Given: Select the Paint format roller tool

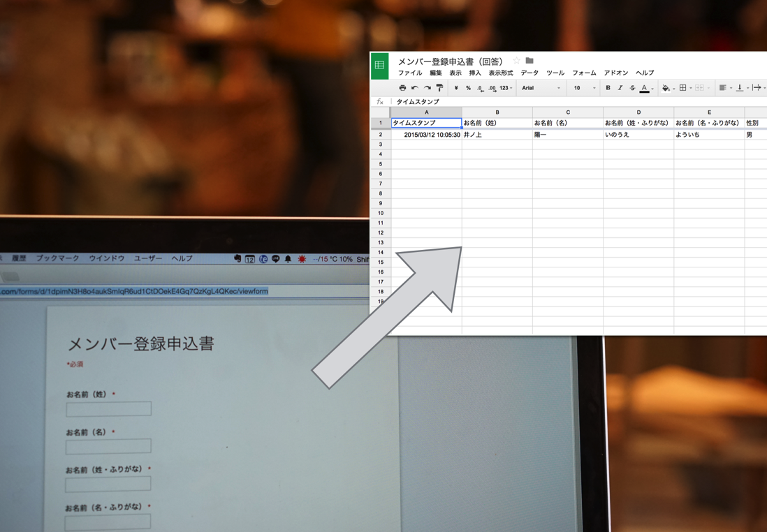Looking at the screenshot, I should (439, 88).
